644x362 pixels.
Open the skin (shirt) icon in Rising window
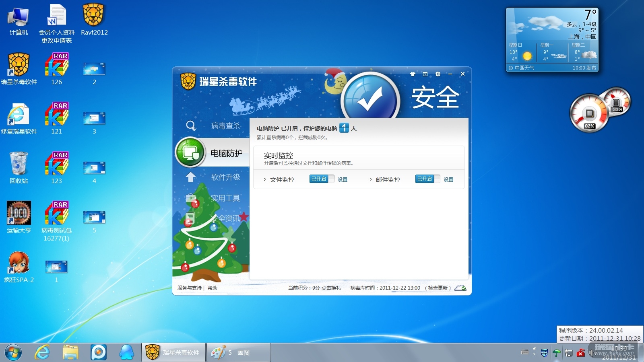pos(413,74)
